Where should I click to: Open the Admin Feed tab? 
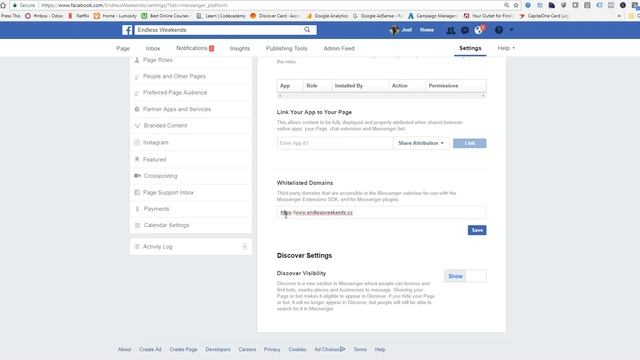click(x=339, y=48)
